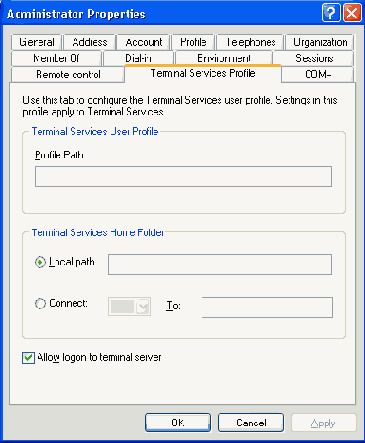Select the Local path radio button
The width and height of the screenshot is (365, 443).
pyautogui.click(x=40, y=262)
